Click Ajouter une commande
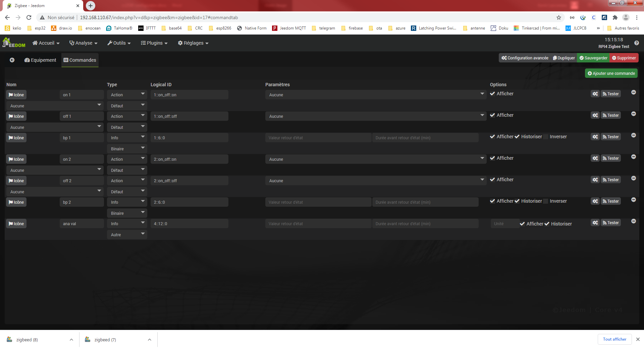644x349 pixels. (611, 73)
